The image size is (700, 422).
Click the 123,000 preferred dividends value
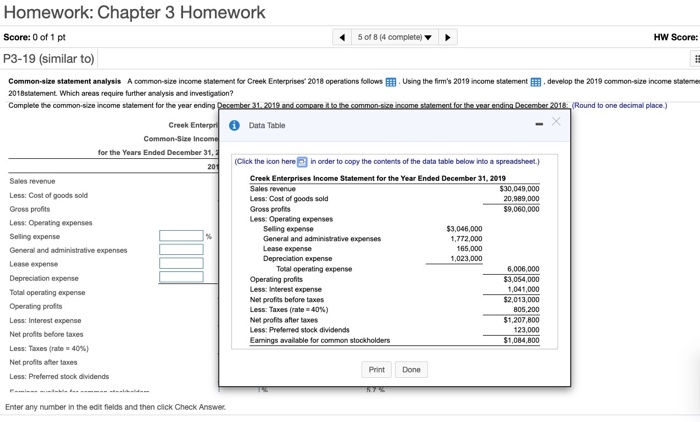(x=526, y=330)
